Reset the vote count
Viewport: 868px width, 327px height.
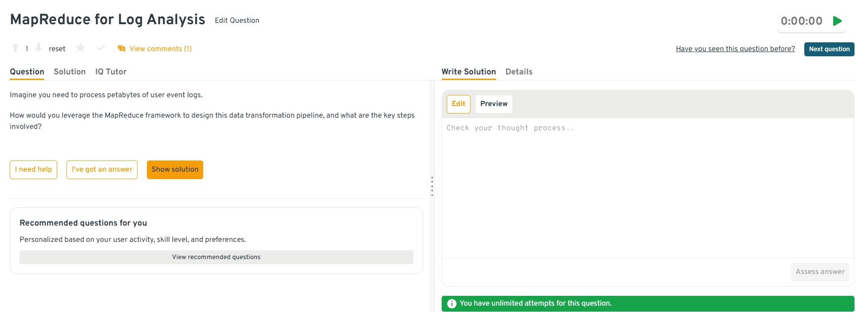pos(57,49)
